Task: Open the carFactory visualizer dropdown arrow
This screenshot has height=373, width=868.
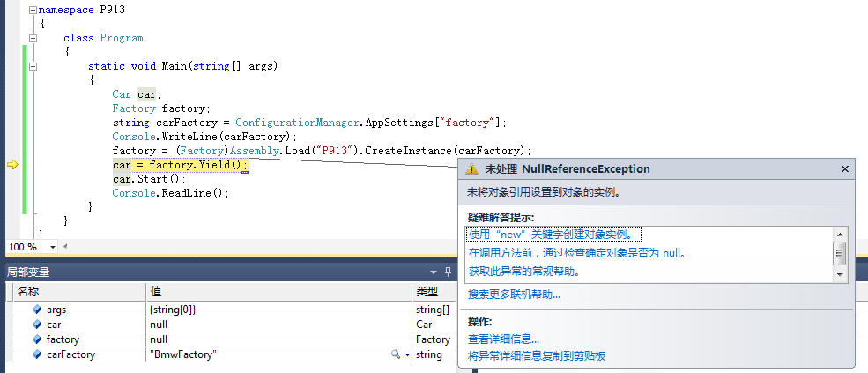Action: [x=407, y=354]
